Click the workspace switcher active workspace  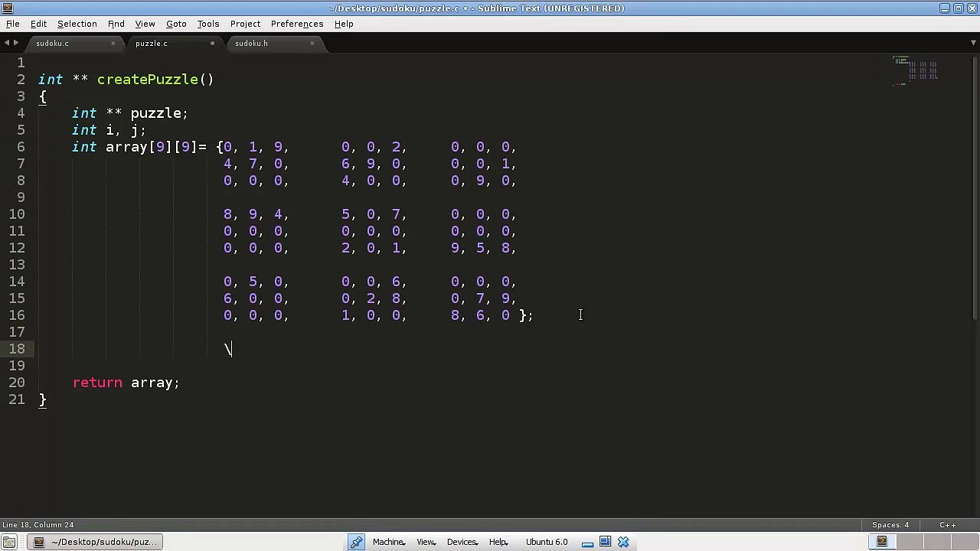point(882,542)
